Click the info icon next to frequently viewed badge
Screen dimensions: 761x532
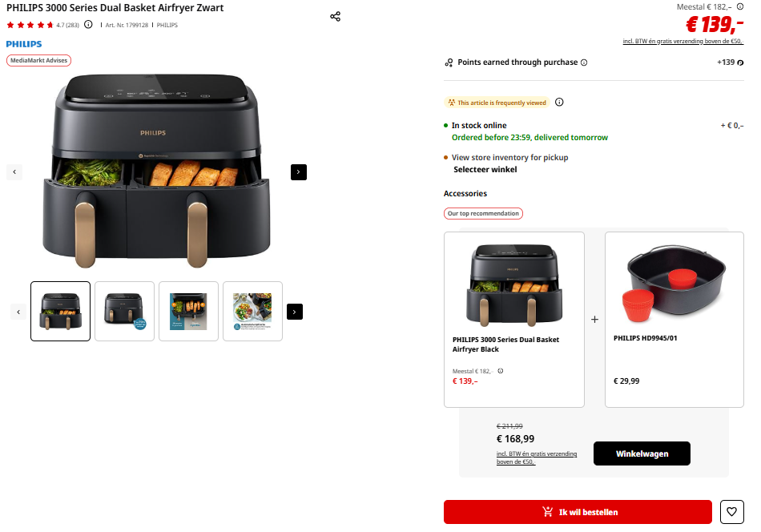559,102
